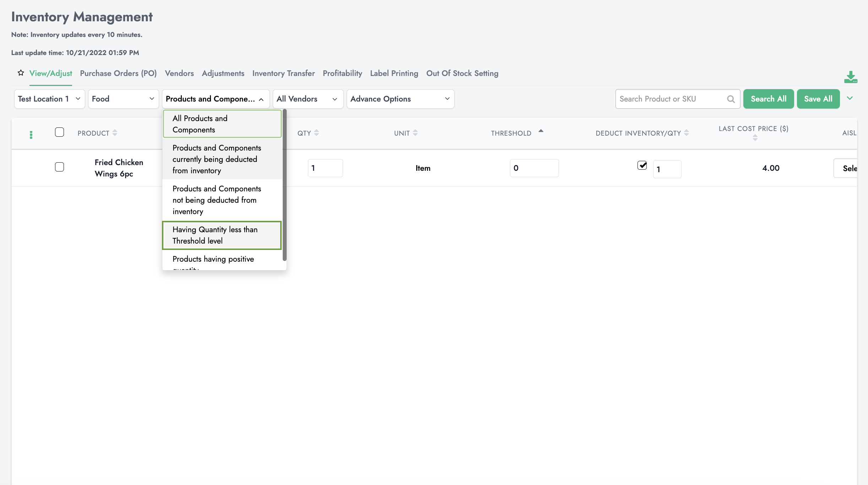Open the Test Location 1 dropdown
Image resolution: width=868 pixels, height=485 pixels.
pyautogui.click(x=49, y=99)
